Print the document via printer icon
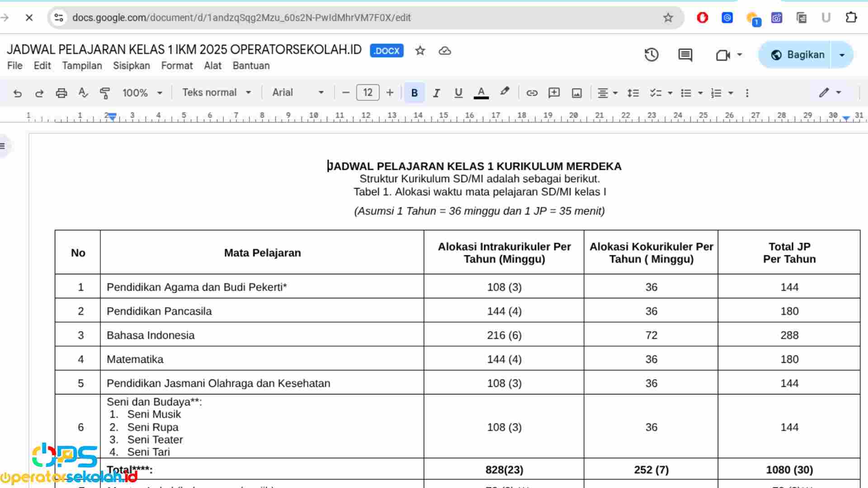 click(61, 93)
